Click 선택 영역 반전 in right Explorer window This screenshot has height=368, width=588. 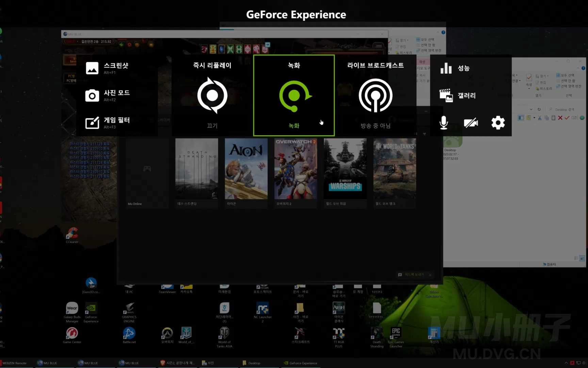[x=569, y=86]
